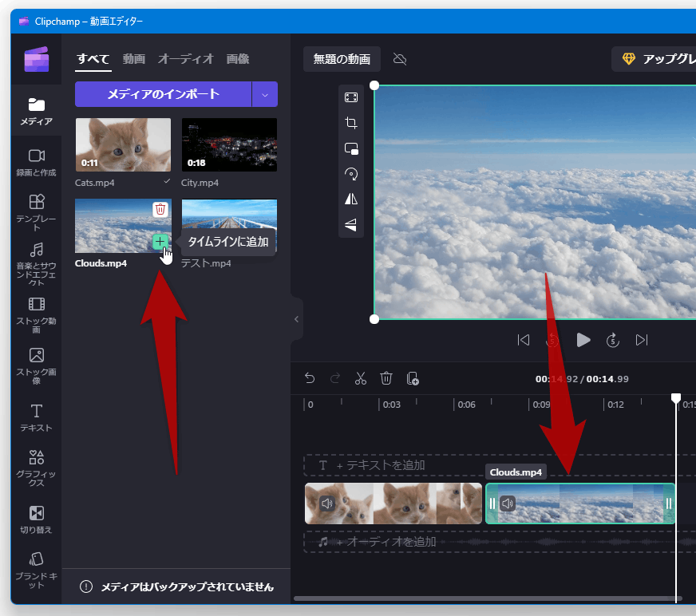This screenshot has height=616, width=696.
Task: Select the rotate tool beside preview
Action: 351,174
